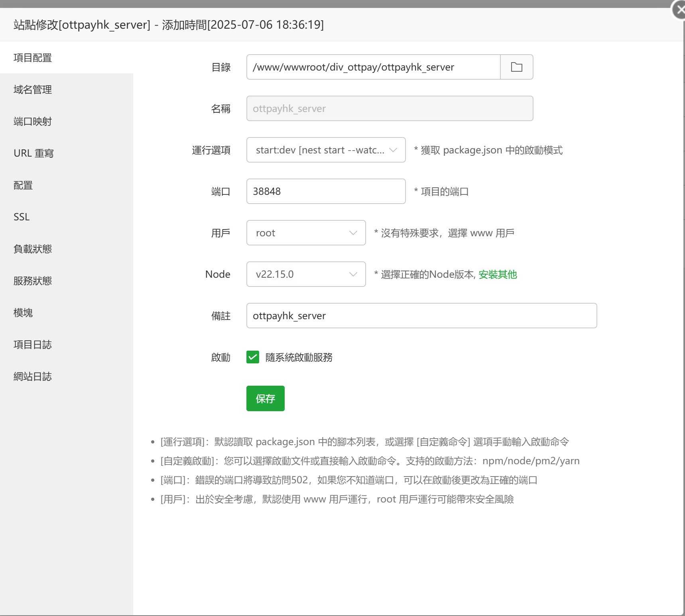Click the dialog title 站點修改[ottpayhk_server]
Image resolution: width=685 pixels, height=616 pixels.
click(x=169, y=25)
